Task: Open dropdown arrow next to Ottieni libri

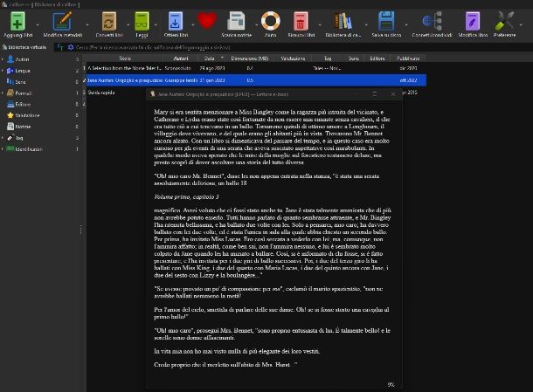Action: pos(192,24)
